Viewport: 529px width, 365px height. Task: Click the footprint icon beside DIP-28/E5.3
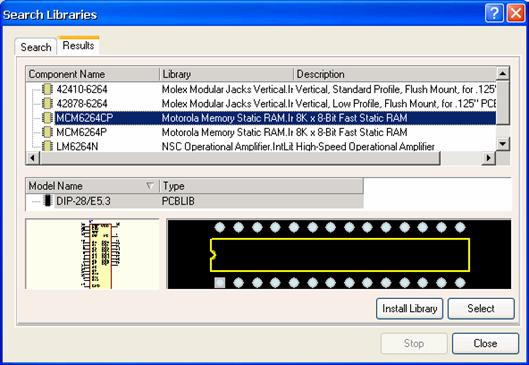(48, 201)
